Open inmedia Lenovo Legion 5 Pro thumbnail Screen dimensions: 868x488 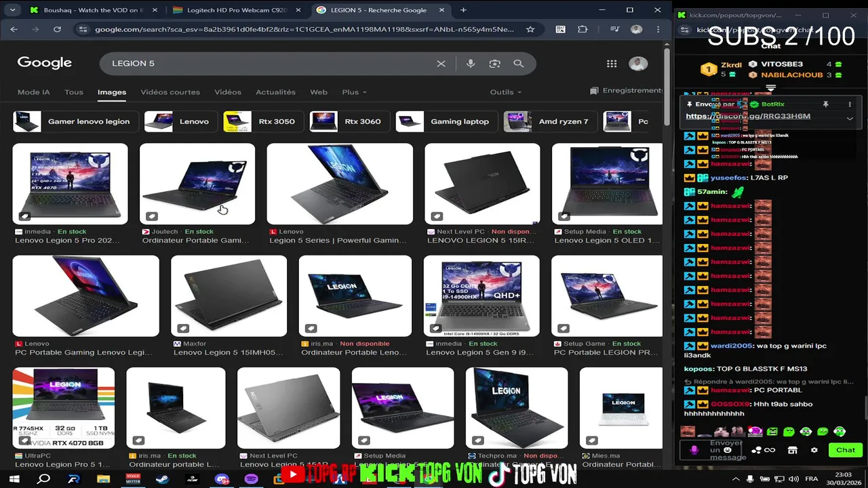[x=70, y=184]
